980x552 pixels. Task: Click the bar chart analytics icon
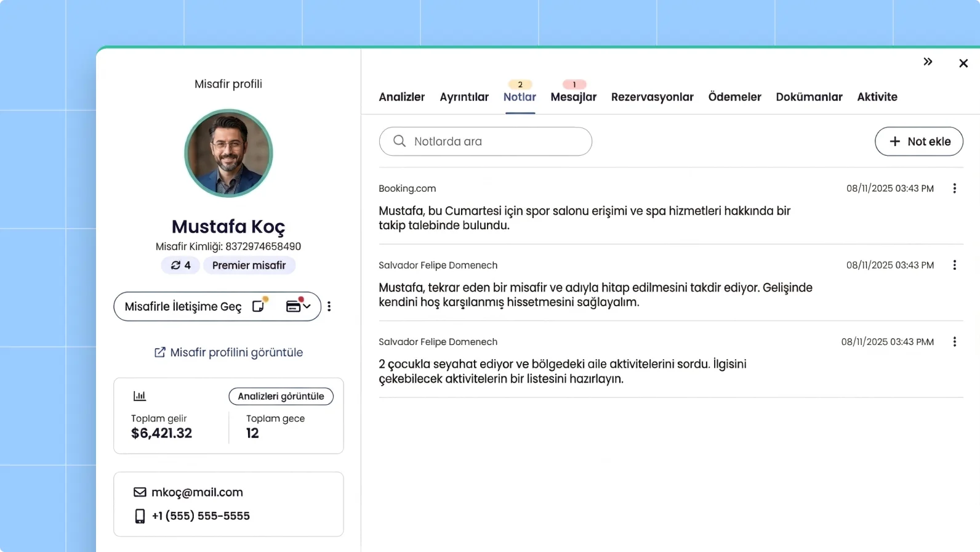click(x=140, y=396)
